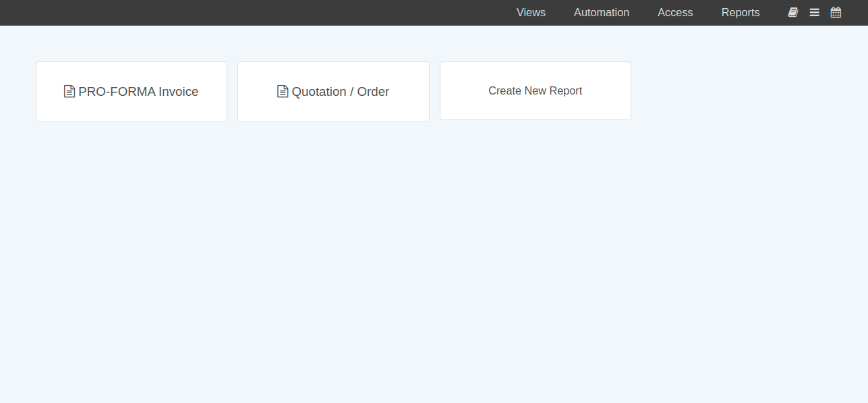Click the word 'Order' in the second card

pos(373,92)
